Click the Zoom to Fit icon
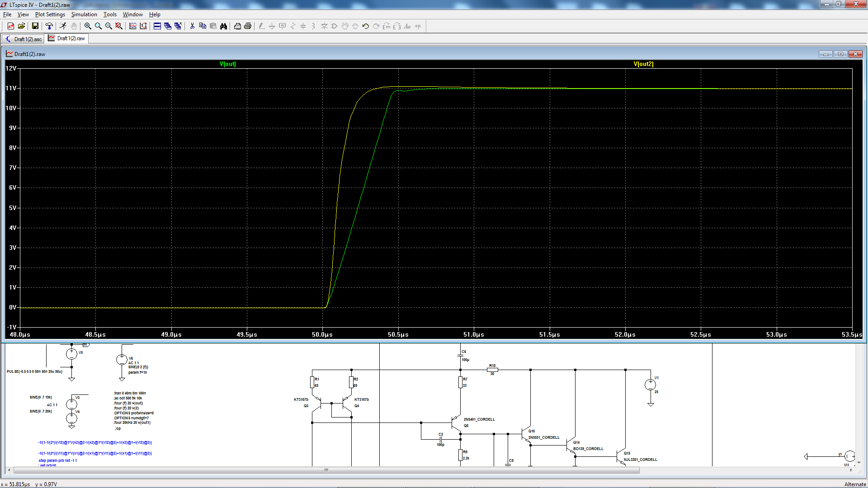This screenshot has height=488, width=868. click(119, 26)
